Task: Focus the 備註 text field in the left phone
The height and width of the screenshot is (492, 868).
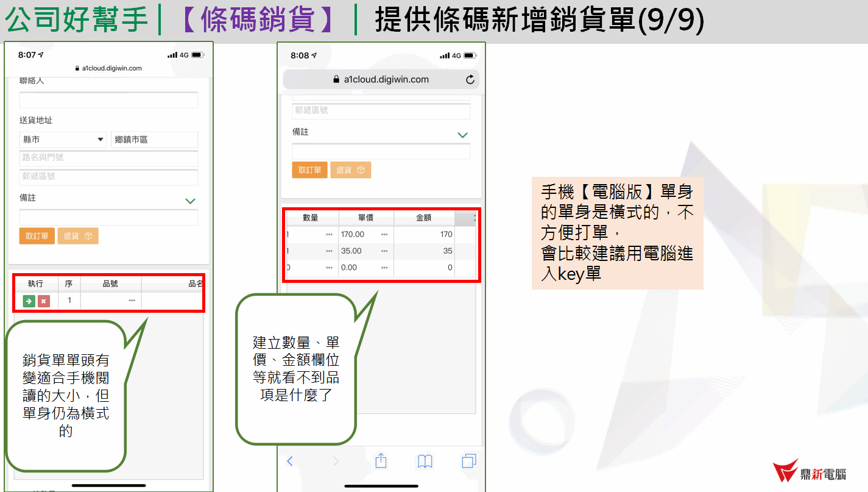Action: (x=108, y=218)
